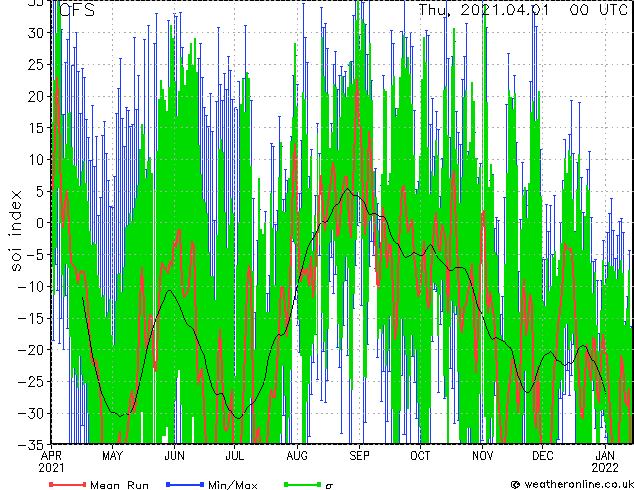Click the '-30' y-axis tick value
The image size is (634, 490).
coord(31,413)
